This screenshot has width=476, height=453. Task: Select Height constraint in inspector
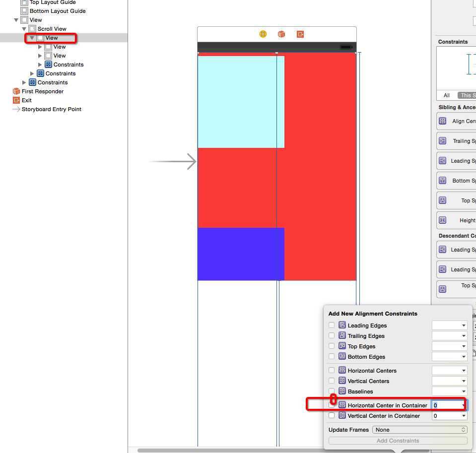pyautogui.click(x=456, y=220)
